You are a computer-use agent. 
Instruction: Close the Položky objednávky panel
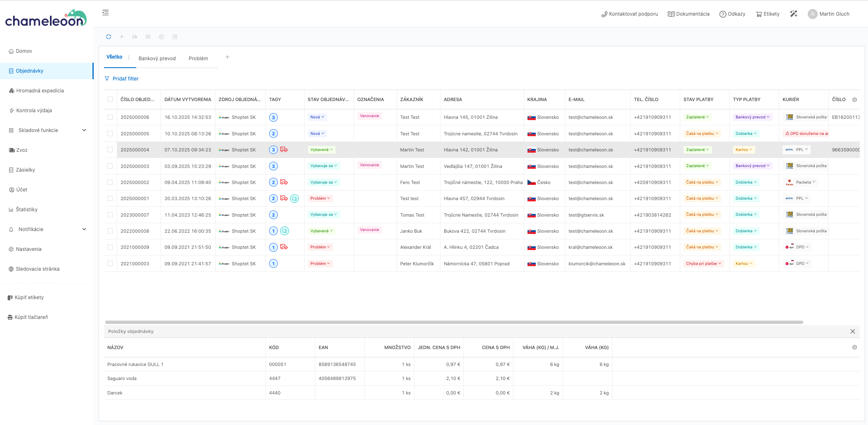[x=852, y=331]
